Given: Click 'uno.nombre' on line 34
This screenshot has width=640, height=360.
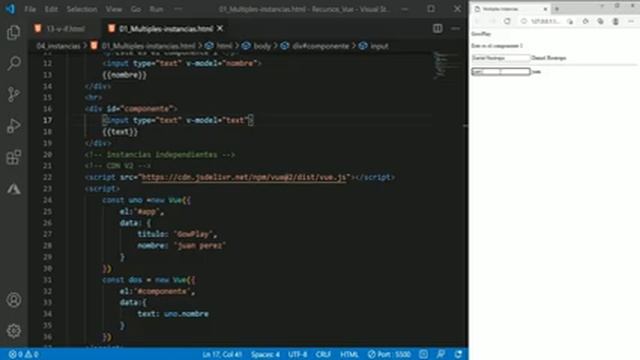Looking at the screenshot, I should pos(186,314).
